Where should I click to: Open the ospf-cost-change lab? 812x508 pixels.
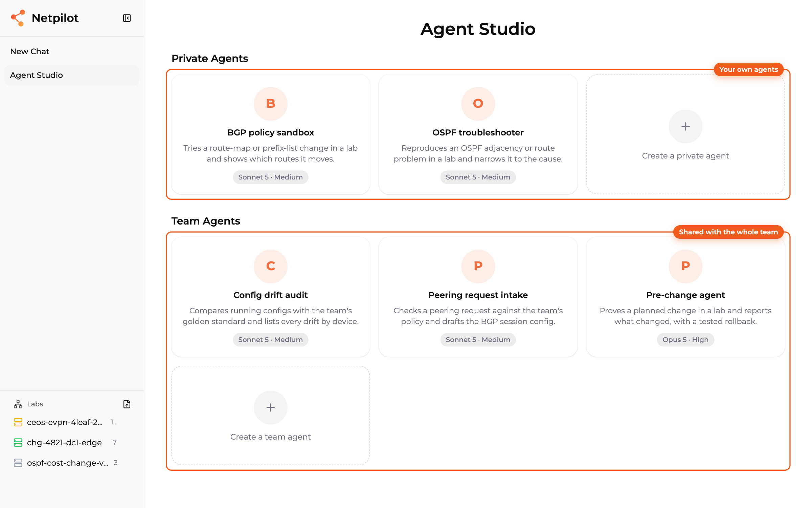click(x=68, y=463)
